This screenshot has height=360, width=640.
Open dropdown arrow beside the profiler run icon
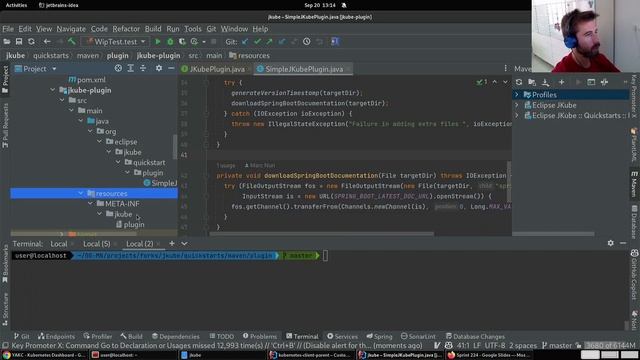[x=204, y=42]
